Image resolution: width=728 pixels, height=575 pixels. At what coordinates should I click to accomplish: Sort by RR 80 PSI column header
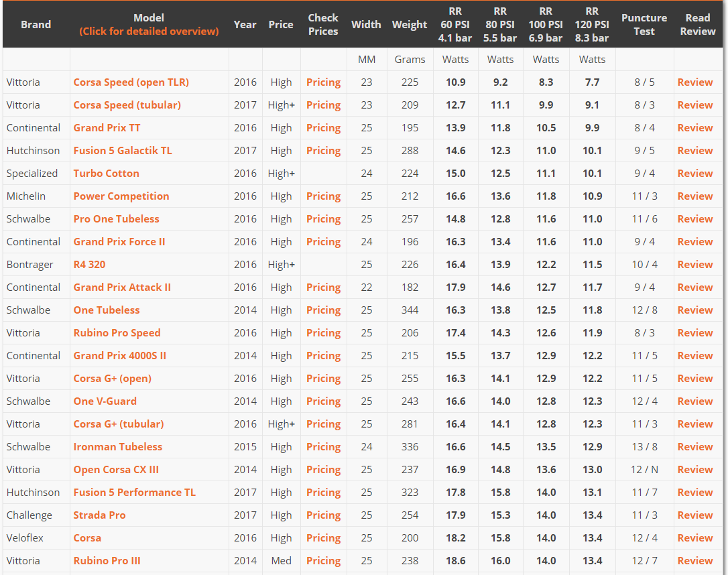click(x=500, y=25)
